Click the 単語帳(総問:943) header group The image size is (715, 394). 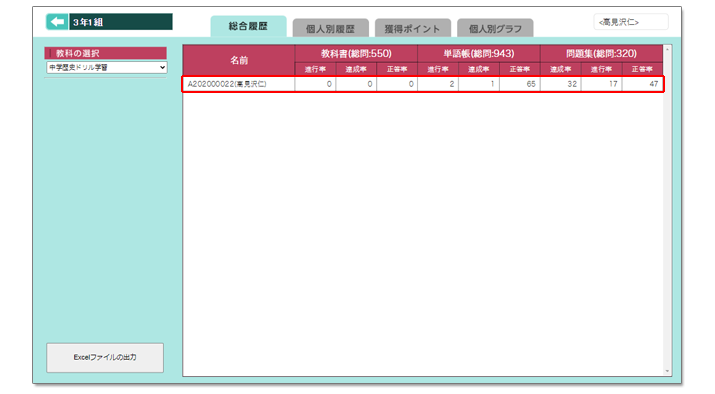click(479, 53)
